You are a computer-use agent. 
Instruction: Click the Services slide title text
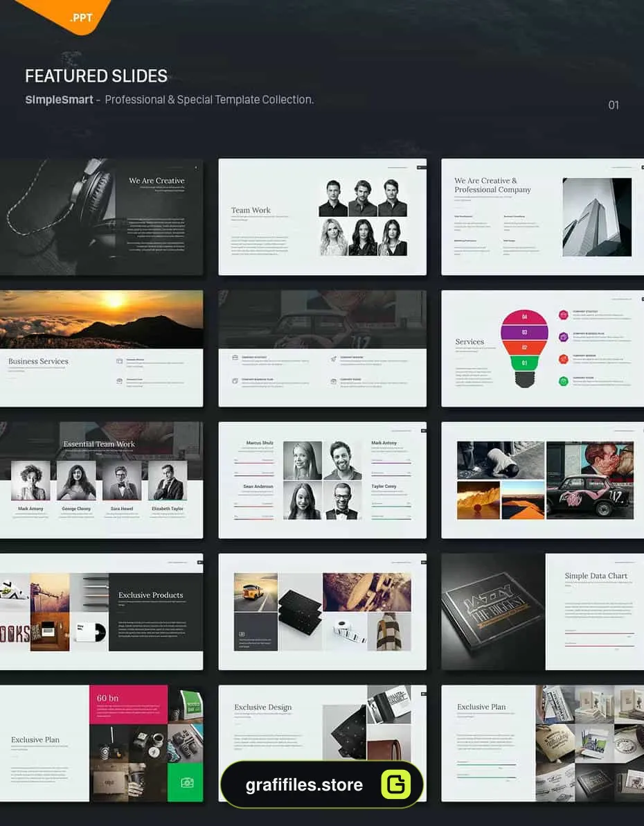(x=469, y=342)
